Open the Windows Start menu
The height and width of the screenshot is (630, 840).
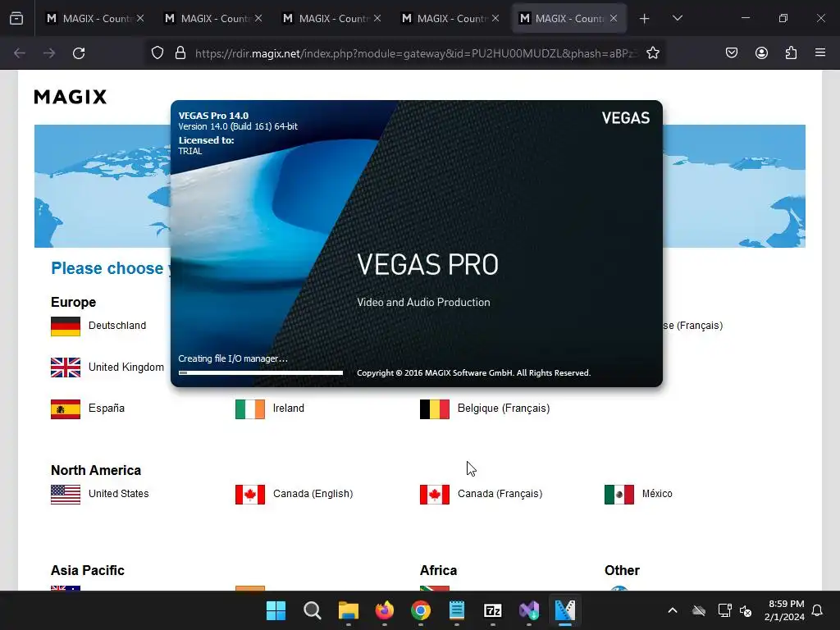click(276, 610)
